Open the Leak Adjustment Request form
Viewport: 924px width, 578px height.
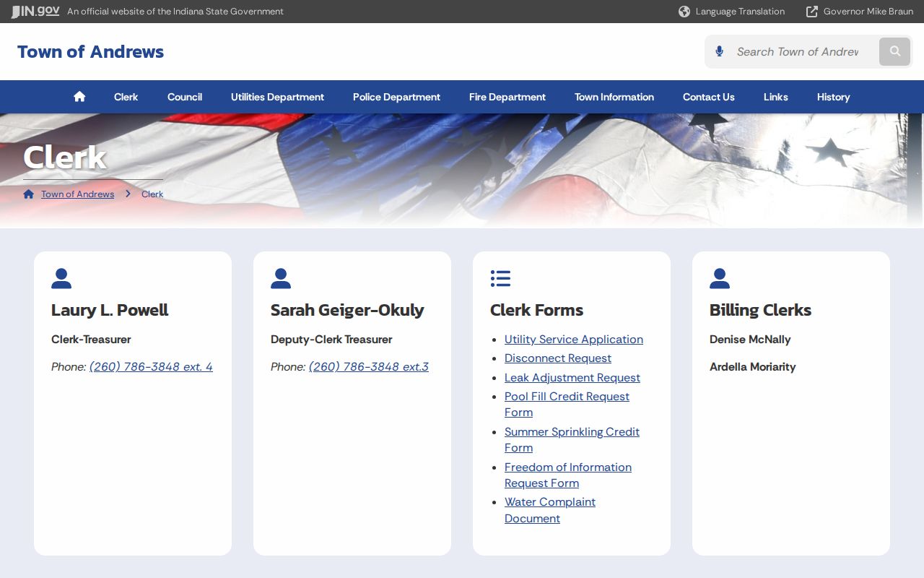click(572, 378)
